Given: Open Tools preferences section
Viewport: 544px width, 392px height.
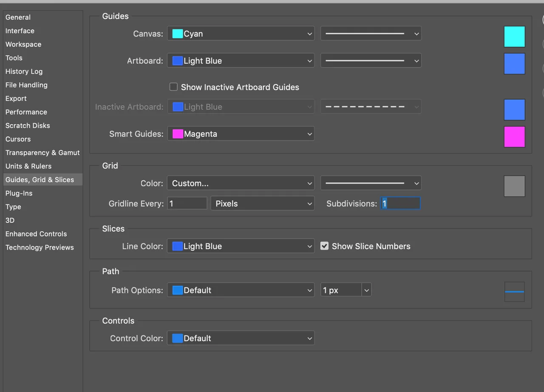Looking at the screenshot, I should coord(14,58).
